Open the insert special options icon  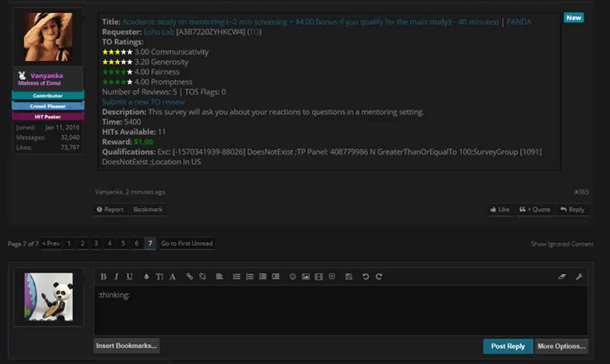point(332,276)
